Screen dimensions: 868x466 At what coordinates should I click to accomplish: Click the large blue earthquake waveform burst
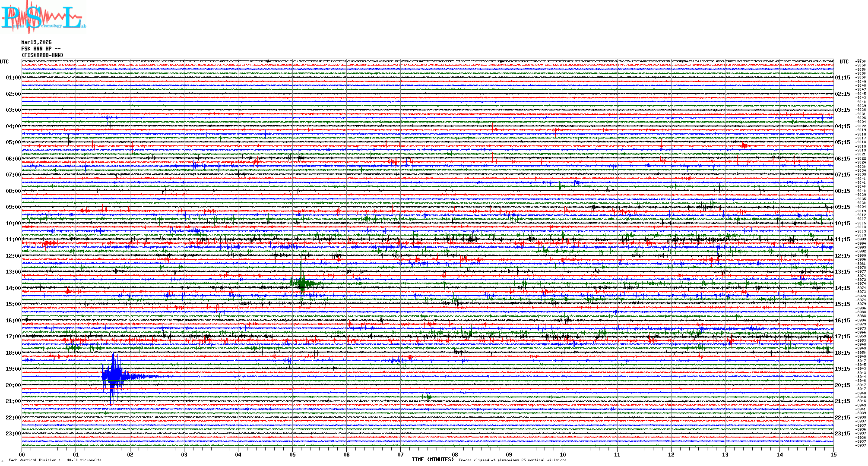[x=114, y=376]
